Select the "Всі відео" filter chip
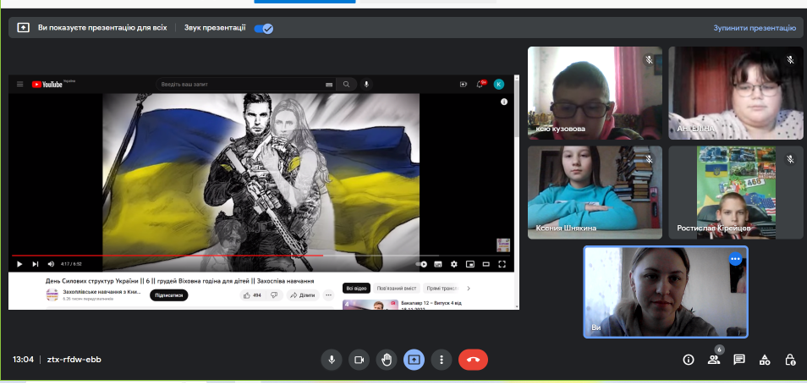The width and height of the screenshot is (807, 383). pyautogui.click(x=356, y=288)
